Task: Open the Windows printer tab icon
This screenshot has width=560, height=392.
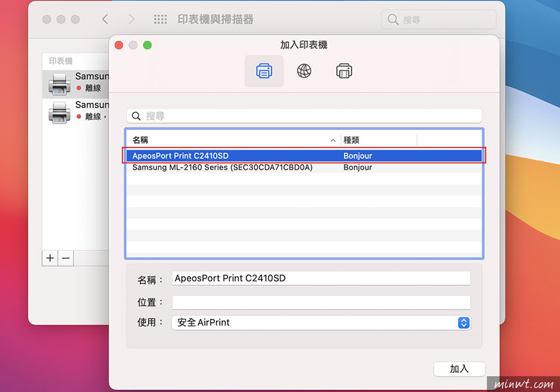Action: point(344,71)
